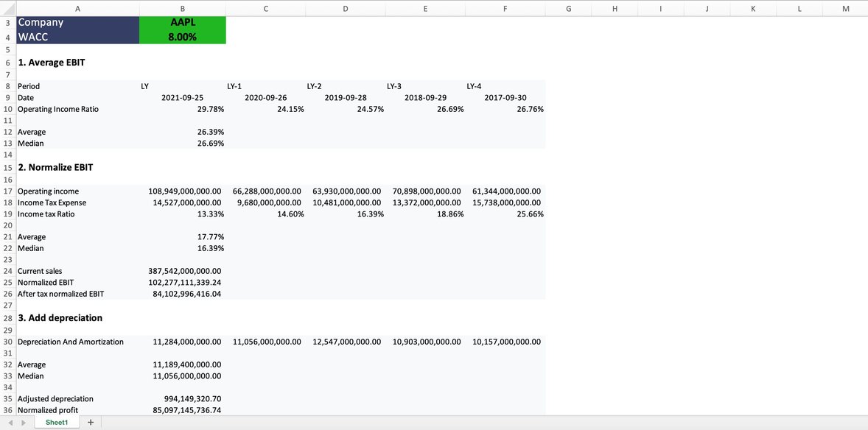Screen dimensions: 868x430
Task: Add a new sheet with the plus icon
Action: (90, 422)
